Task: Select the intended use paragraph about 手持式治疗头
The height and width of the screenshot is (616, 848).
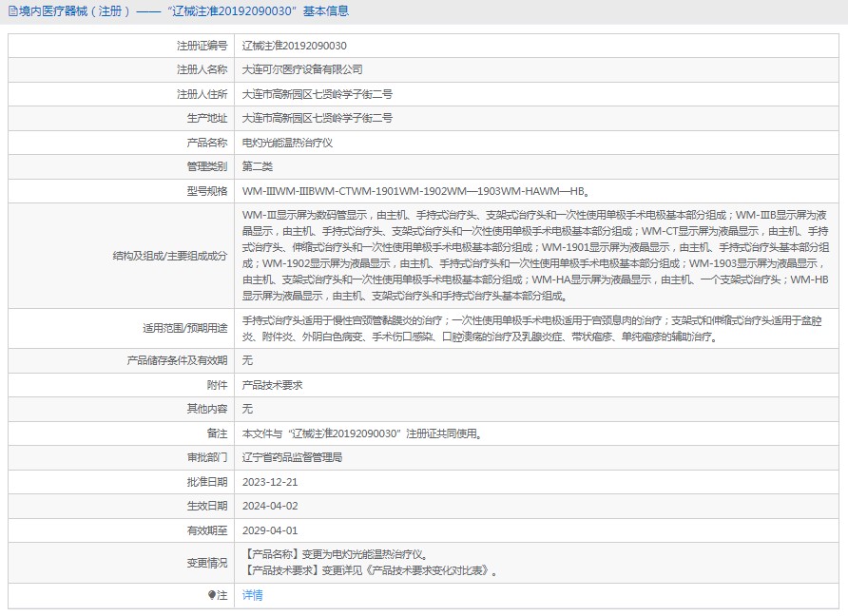Action: click(x=532, y=328)
